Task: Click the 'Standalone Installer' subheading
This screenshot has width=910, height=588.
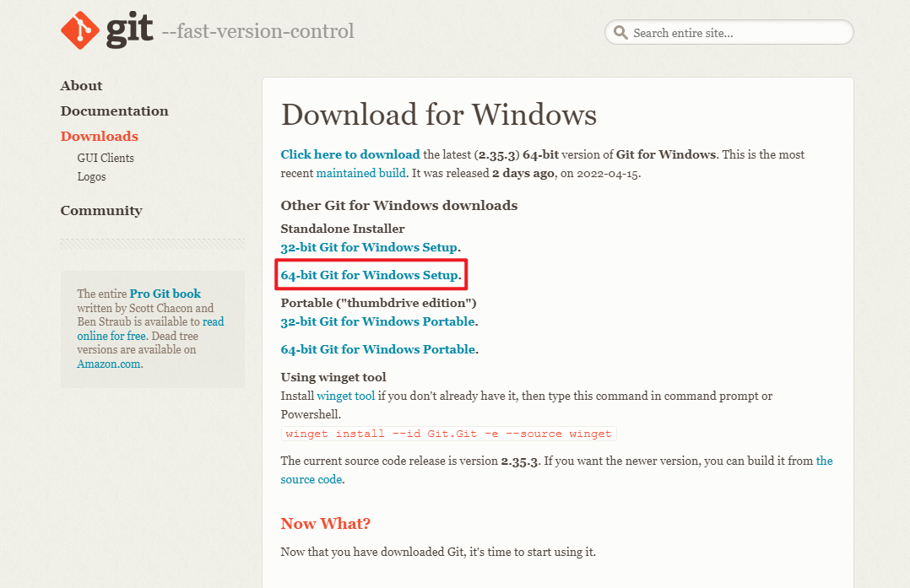Action: click(343, 229)
